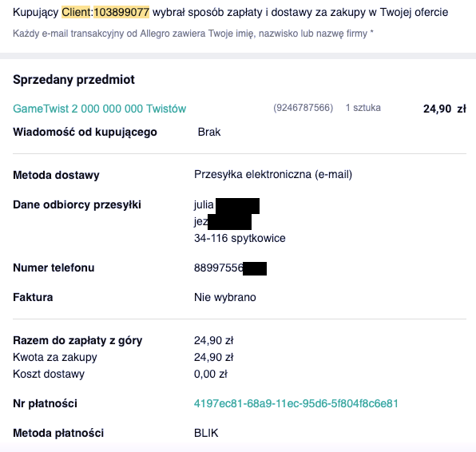Click the Metoda dostawy label
Viewport: 476px width, 452px height.
click(x=56, y=175)
